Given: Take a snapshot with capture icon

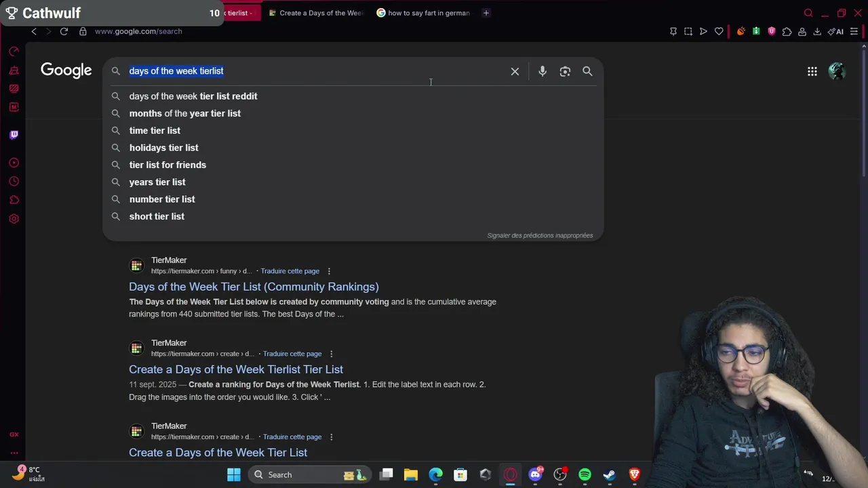Looking at the screenshot, I should coord(688,31).
